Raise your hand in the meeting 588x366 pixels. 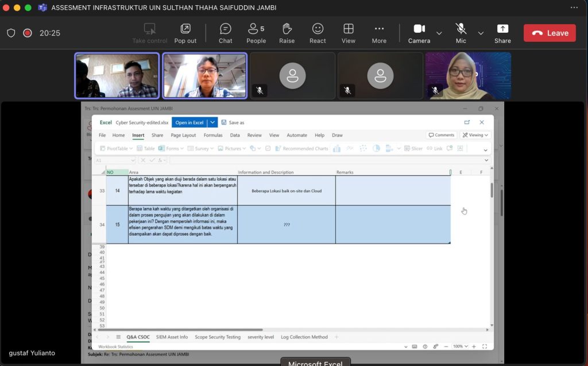287,33
